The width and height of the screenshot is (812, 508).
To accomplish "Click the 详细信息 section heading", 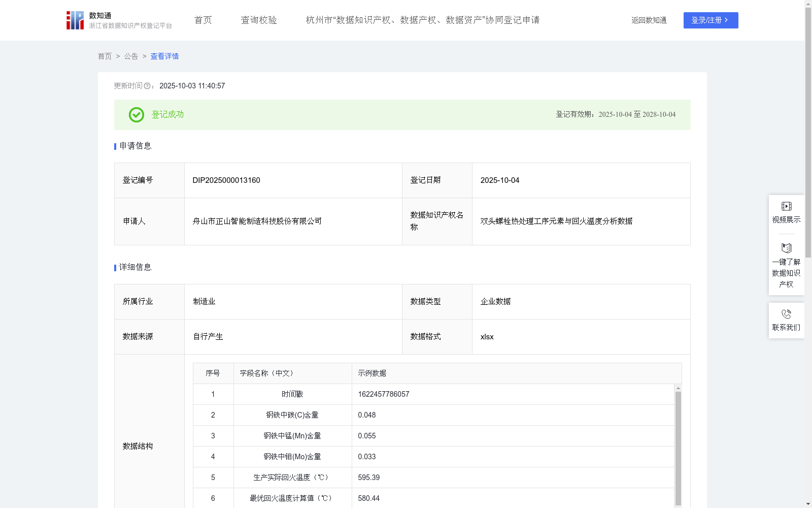I will point(136,268).
